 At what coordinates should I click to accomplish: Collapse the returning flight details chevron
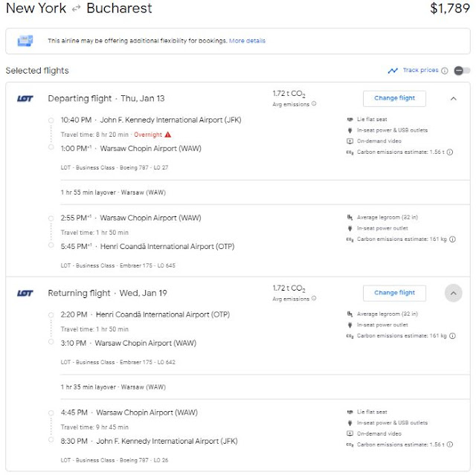(453, 293)
